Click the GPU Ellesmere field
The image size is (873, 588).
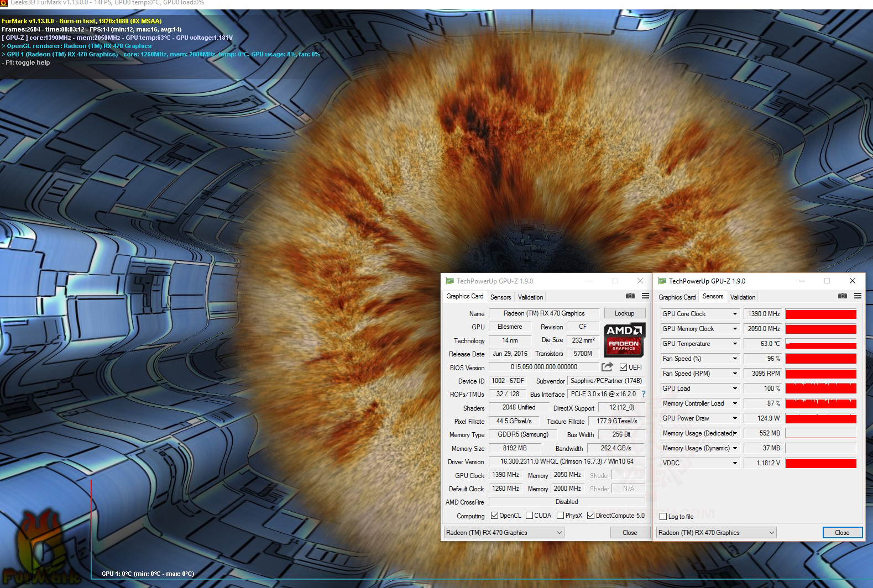(x=510, y=327)
